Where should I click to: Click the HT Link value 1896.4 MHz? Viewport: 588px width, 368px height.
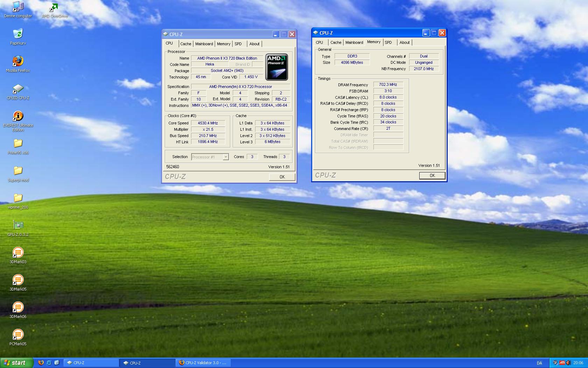208,142
